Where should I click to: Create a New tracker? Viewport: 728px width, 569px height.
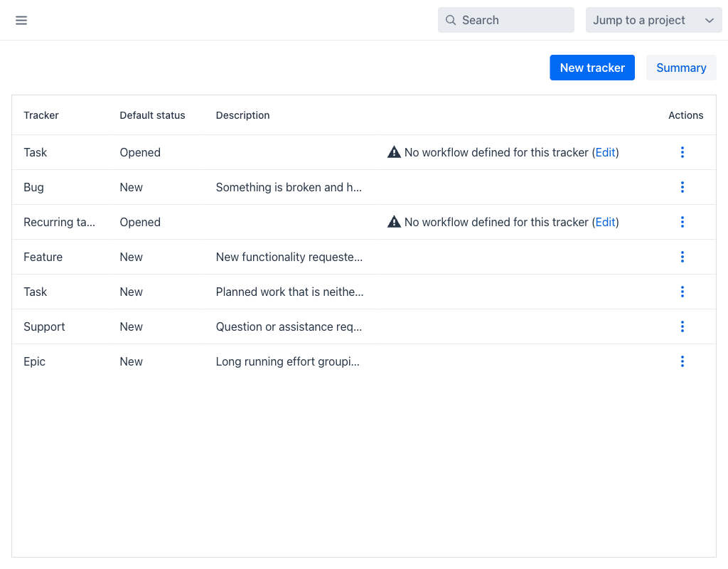click(592, 68)
